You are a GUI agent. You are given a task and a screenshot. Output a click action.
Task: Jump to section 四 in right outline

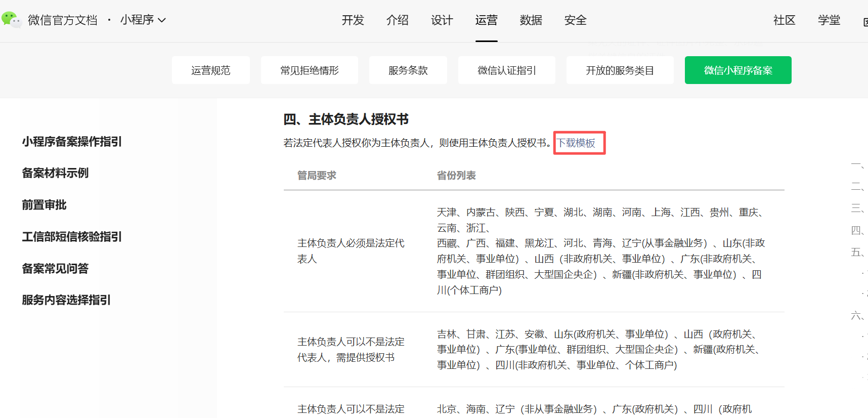pyautogui.click(x=857, y=231)
